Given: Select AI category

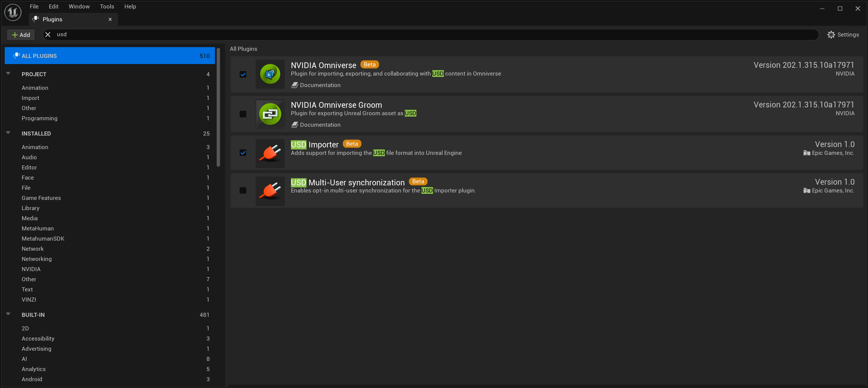Looking at the screenshot, I should pos(110,359).
